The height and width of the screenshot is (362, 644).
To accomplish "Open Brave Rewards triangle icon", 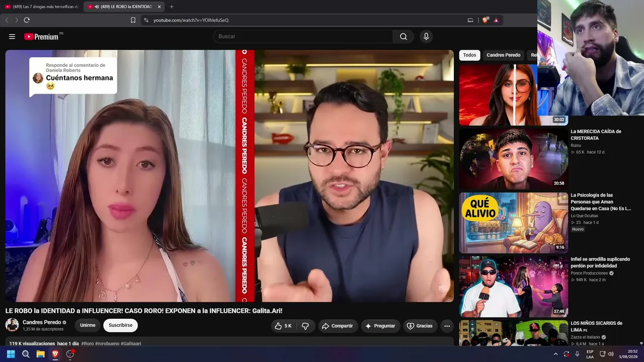I will [496, 20].
